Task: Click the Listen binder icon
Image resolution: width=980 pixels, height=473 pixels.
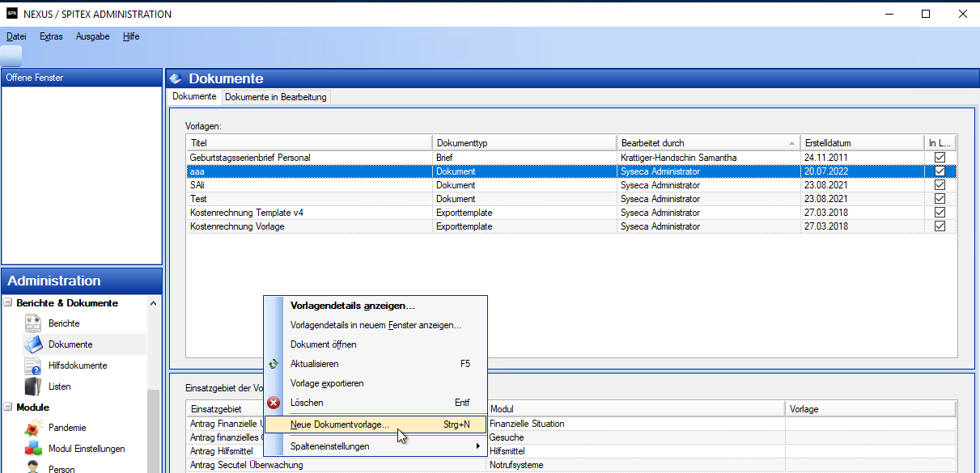Action: 33,386
